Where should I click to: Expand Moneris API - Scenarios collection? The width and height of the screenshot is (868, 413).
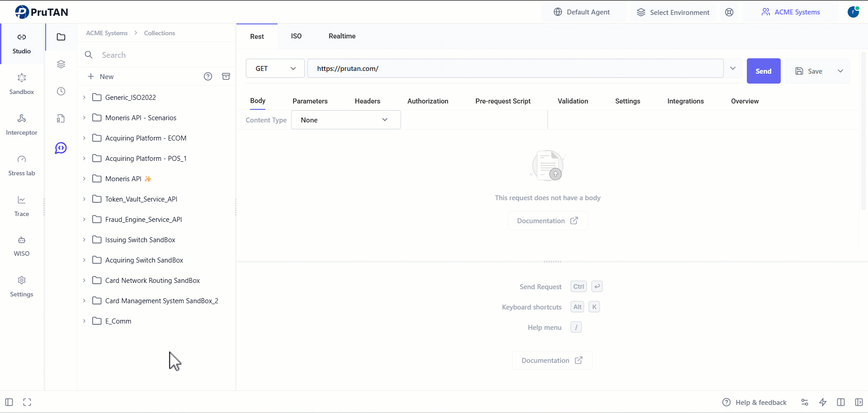tap(84, 117)
